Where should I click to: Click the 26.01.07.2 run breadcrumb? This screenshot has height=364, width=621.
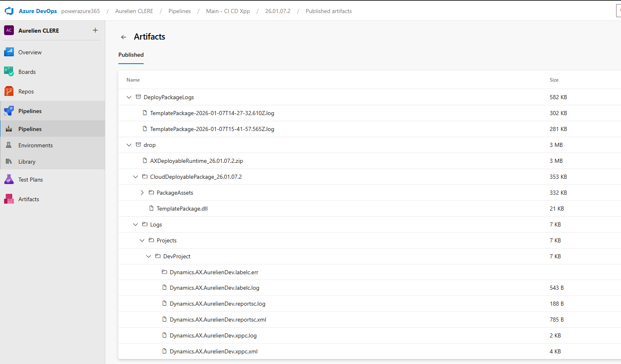point(278,11)
